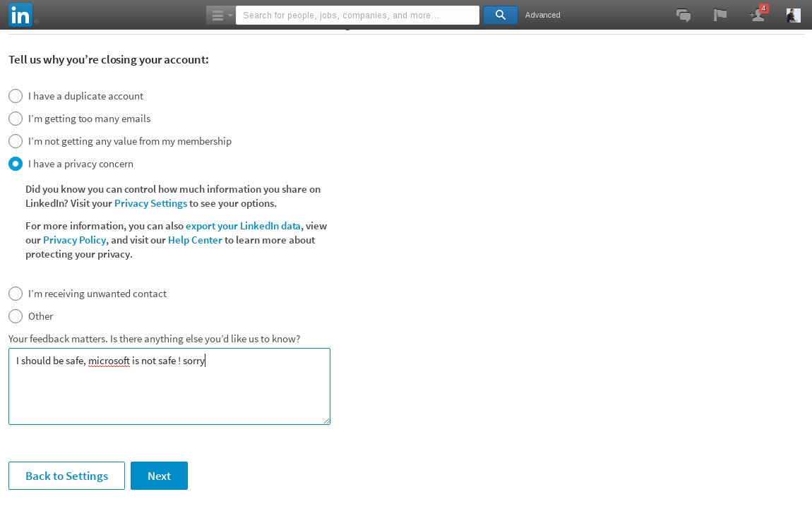Click the Next button
The width and height of the screenshot is (812, 511).
pyautogui.click(x=159, y=476)
